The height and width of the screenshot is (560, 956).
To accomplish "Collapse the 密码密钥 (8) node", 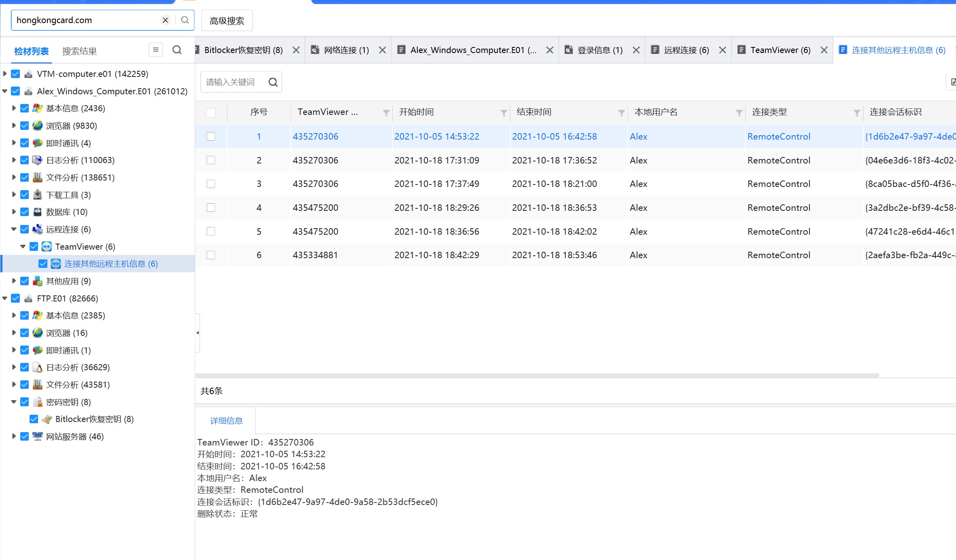I will tap(14, 402).
